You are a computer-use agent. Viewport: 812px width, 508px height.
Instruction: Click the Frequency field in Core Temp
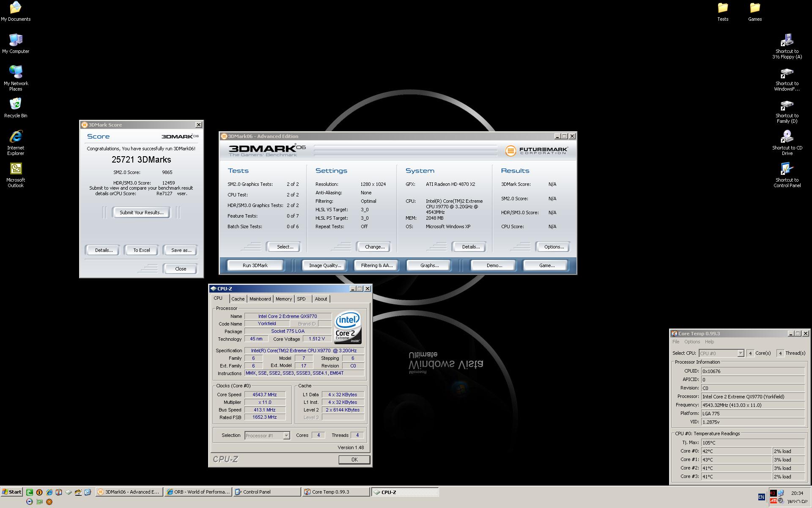tap(752, 405)
